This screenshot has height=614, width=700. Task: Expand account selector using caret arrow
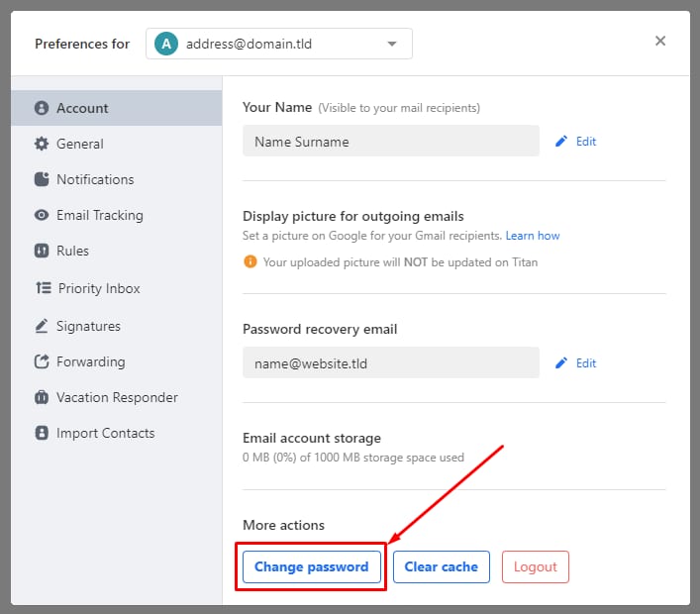392,44
